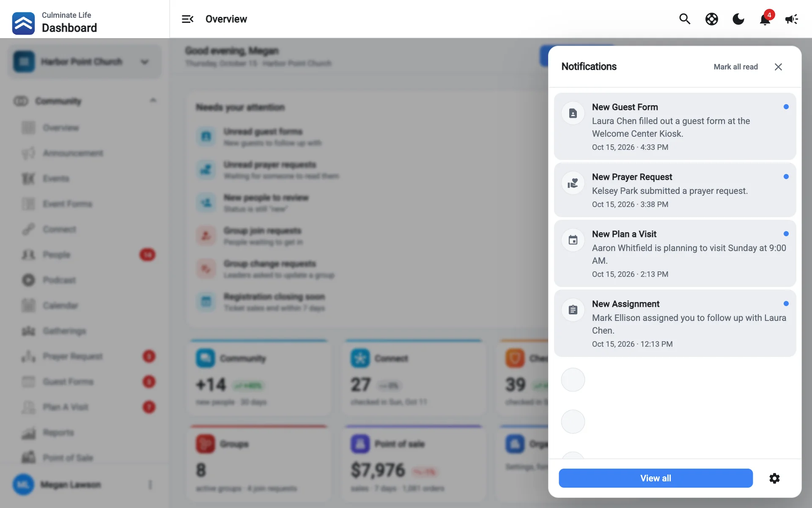Open the New Prayer Request notification
812x508 pixels.
pyautogui.click(x=675, y=190)
